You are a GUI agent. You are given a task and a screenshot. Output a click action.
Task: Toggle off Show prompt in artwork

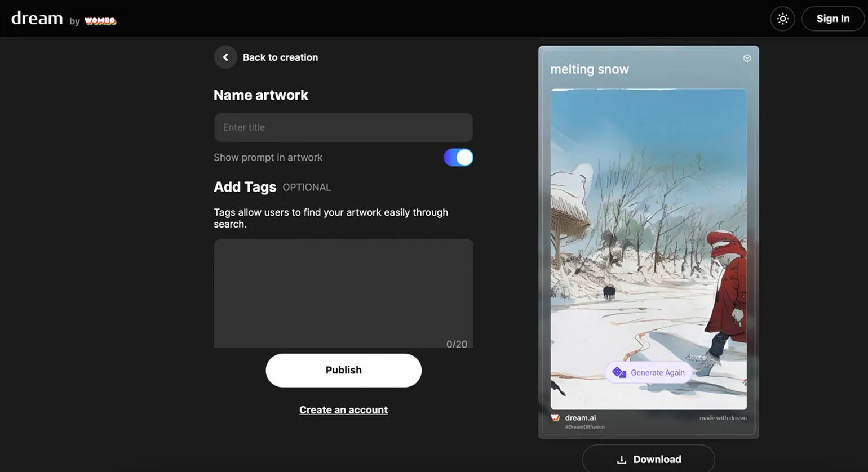(x=458, y=158)
